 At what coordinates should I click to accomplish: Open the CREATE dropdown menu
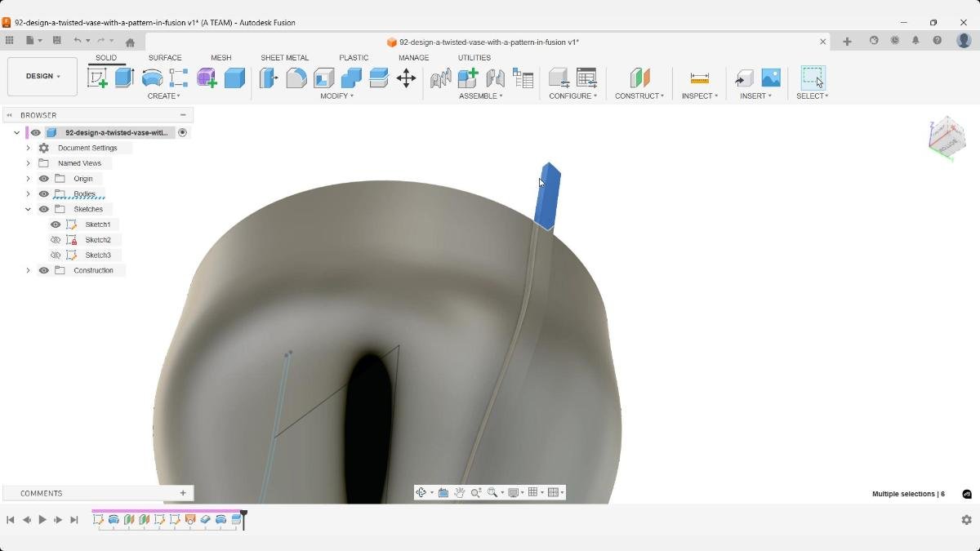[164, 96]
